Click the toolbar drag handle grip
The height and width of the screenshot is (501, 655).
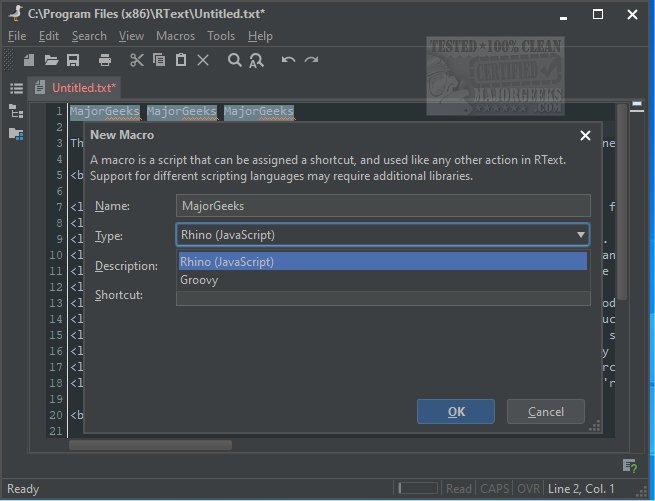click(x=9, y=60)
